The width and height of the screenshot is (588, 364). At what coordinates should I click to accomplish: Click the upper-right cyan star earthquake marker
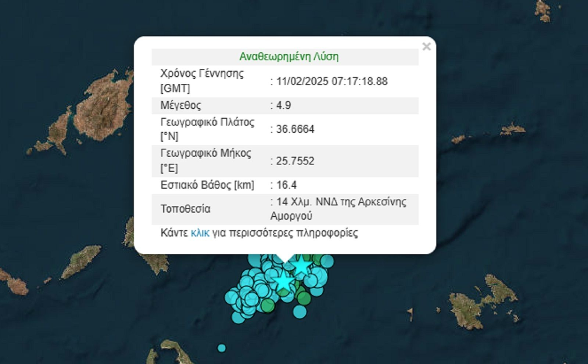coord(302,265)
